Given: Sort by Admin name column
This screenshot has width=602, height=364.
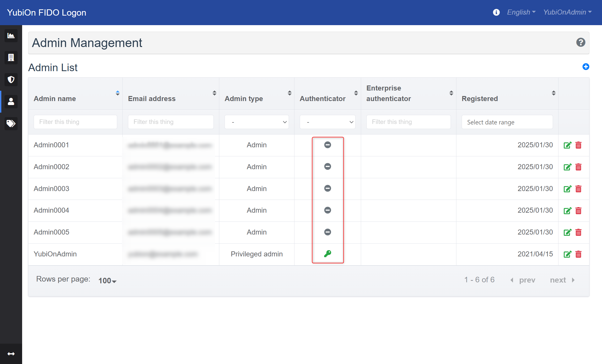Looking at the screenshot, I should [117, 93].
